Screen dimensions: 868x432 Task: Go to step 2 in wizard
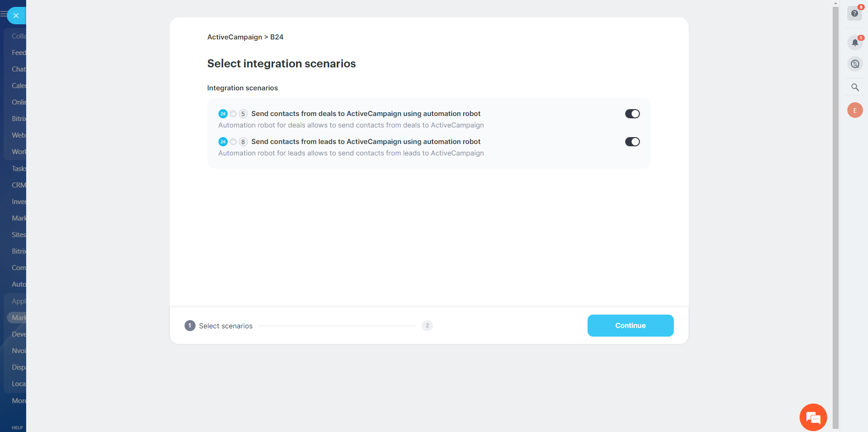(x=427, y=326)
